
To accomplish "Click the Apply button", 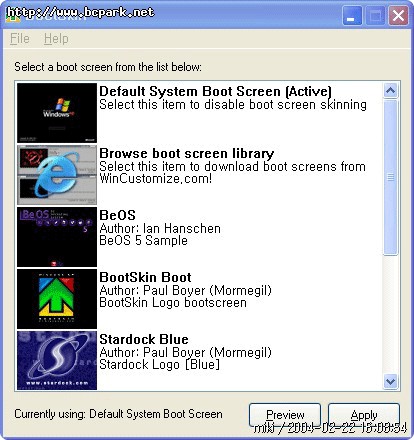I will coord(364,415).
